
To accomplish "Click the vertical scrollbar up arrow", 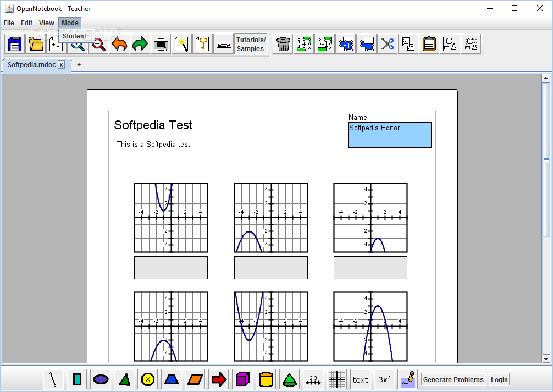I will point(546,78).
